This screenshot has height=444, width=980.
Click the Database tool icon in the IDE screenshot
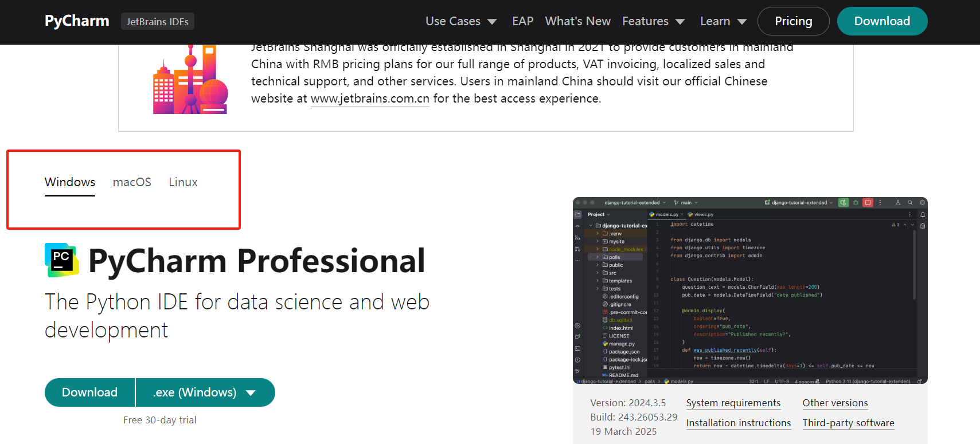[923, 226]
